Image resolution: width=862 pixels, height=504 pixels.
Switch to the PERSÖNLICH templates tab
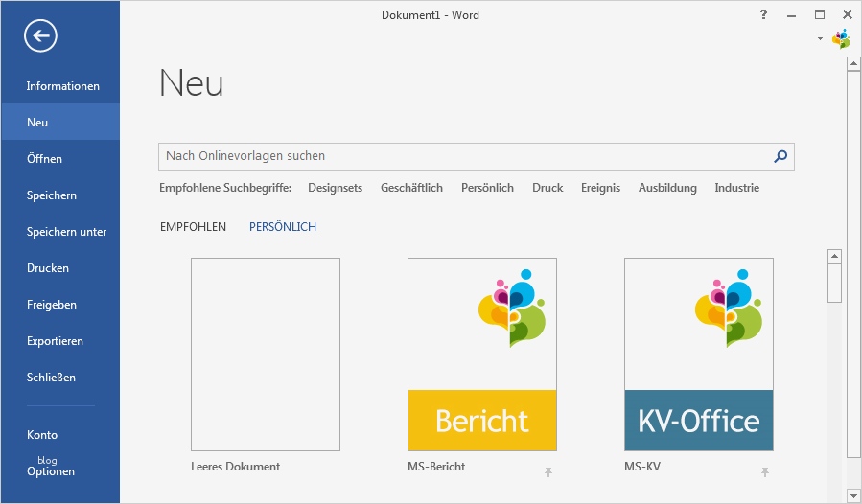tap(283, 226)
